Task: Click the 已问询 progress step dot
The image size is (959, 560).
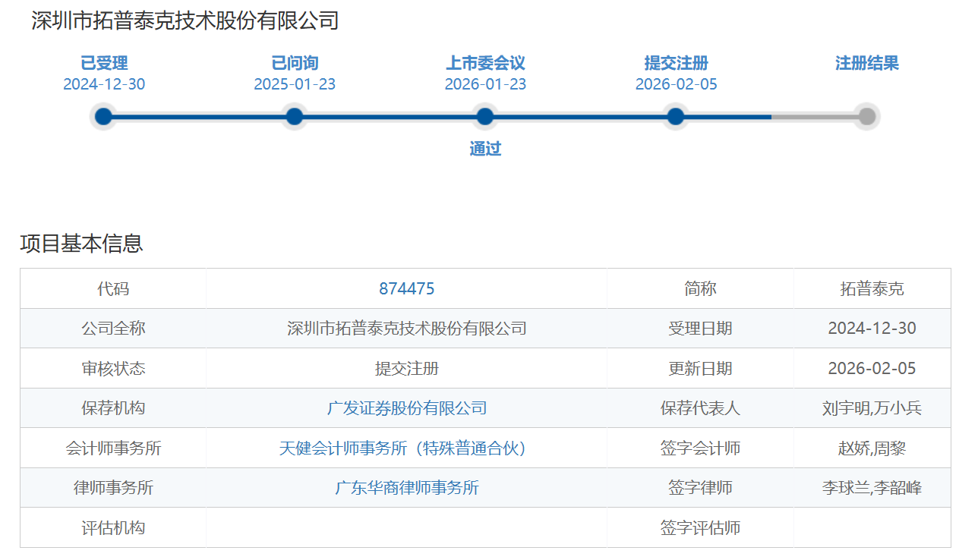Action: pyautogui.click(x=295, y=116)
